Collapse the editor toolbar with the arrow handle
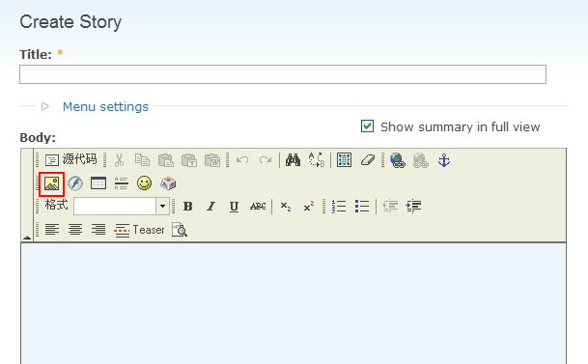 [27, 238]
